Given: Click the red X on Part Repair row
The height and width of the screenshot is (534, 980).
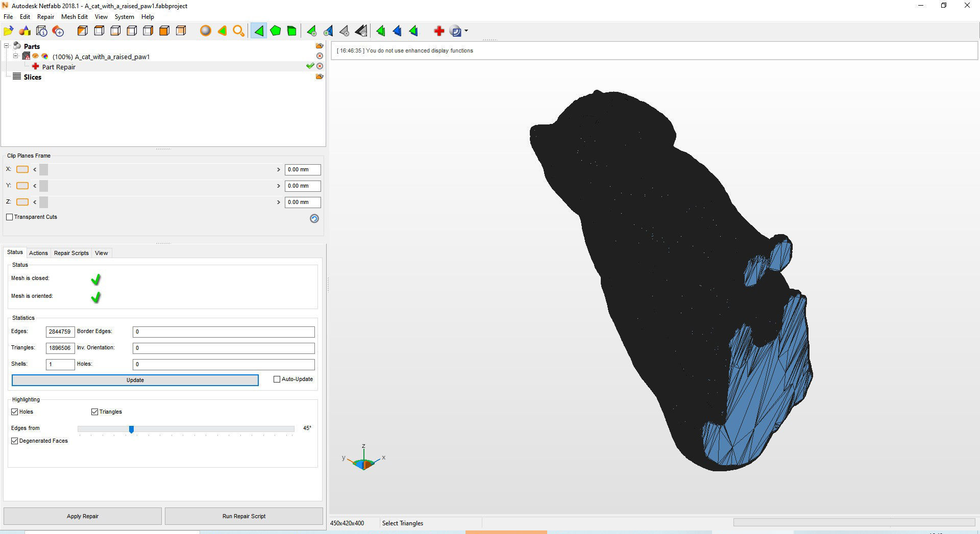Looking at the screenshot, I should point(320,66).
